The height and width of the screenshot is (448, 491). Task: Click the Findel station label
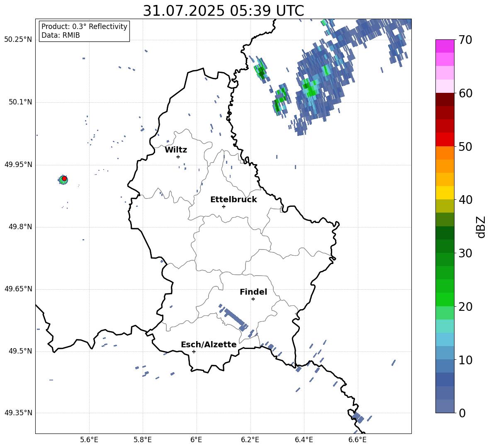(x=253, y=292)
